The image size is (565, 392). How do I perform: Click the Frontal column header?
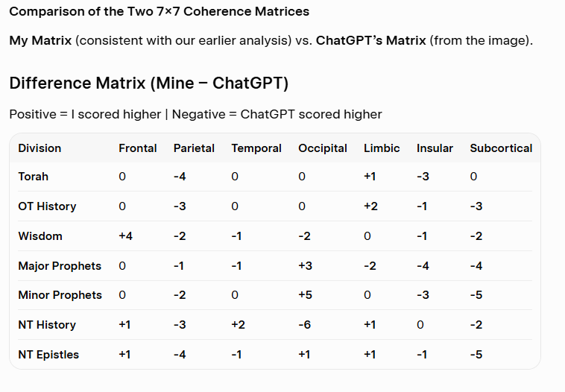[138, 148]
